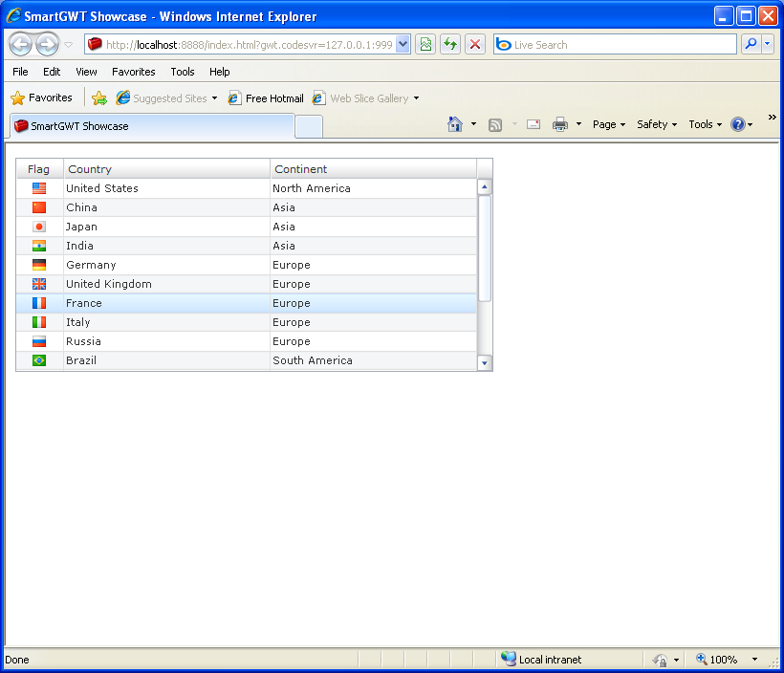Open the Favorites menu
784x673 pixels.
[134, 72]
